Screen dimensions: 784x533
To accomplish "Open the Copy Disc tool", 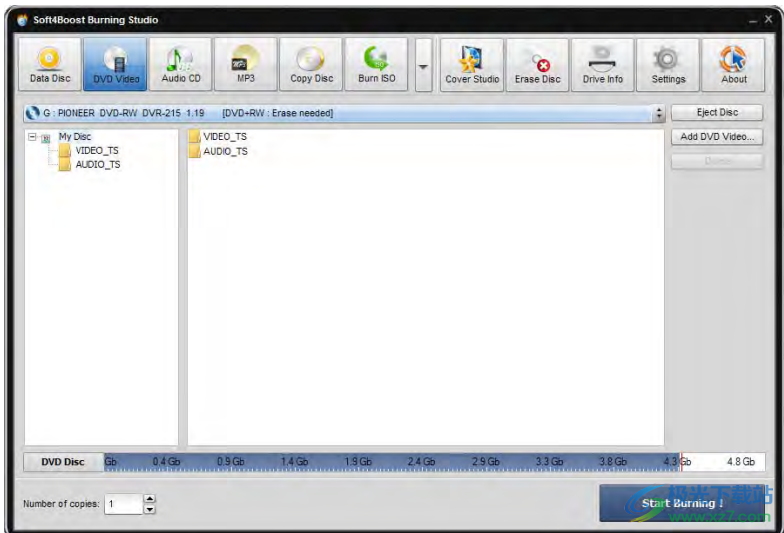I will point(311,64).
